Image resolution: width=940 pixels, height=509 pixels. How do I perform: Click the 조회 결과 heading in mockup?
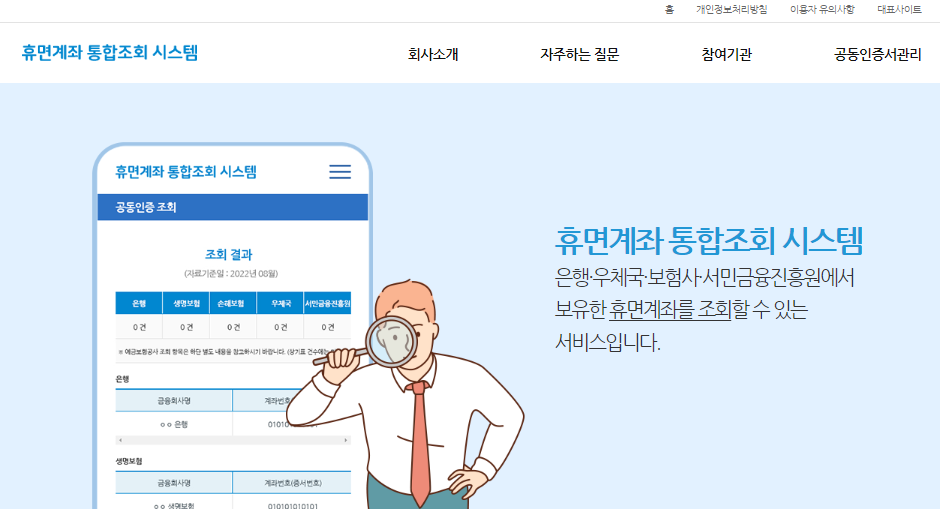coord(228,255)
